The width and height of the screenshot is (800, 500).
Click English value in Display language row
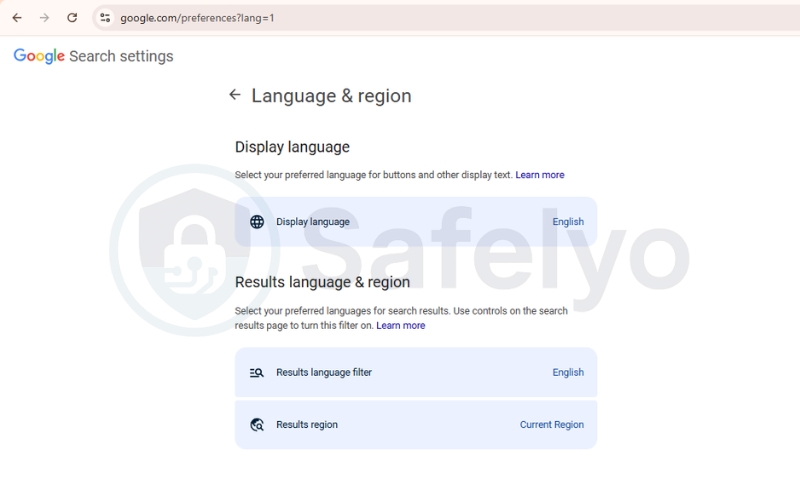568,222
